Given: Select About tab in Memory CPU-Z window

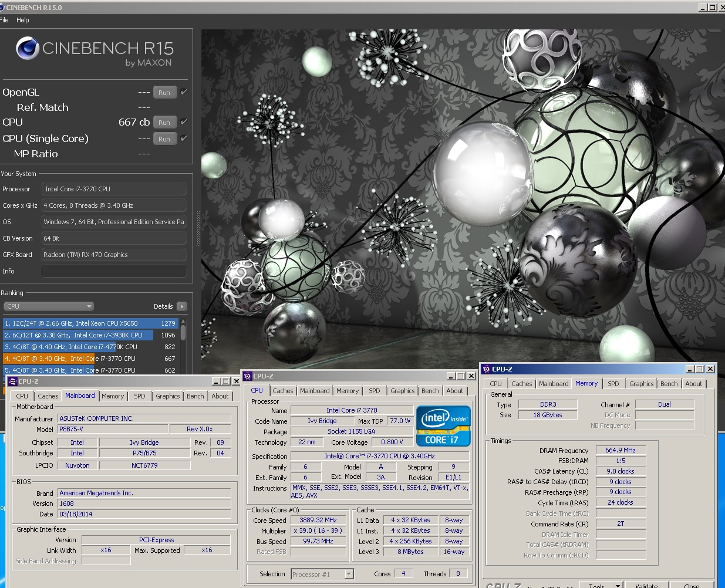Looking at the screenshot, I should click(x=694, y=384).
